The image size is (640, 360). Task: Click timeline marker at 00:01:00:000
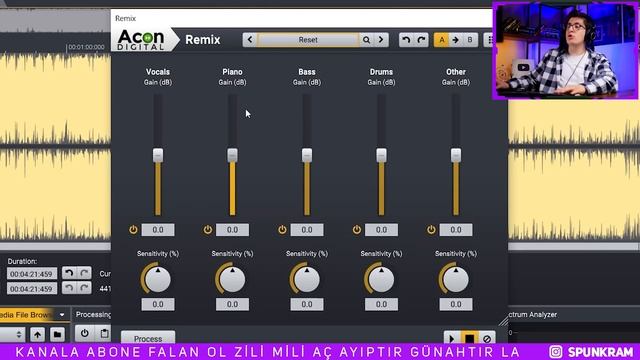86,47
